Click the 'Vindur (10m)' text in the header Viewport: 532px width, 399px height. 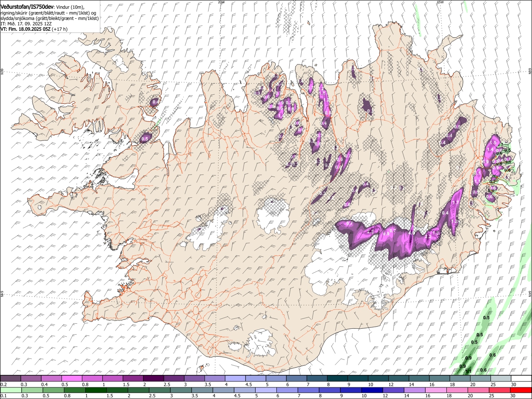coord(70,7)
